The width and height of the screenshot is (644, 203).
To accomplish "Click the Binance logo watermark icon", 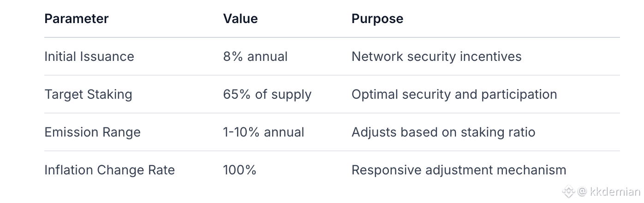I will 568,191.
